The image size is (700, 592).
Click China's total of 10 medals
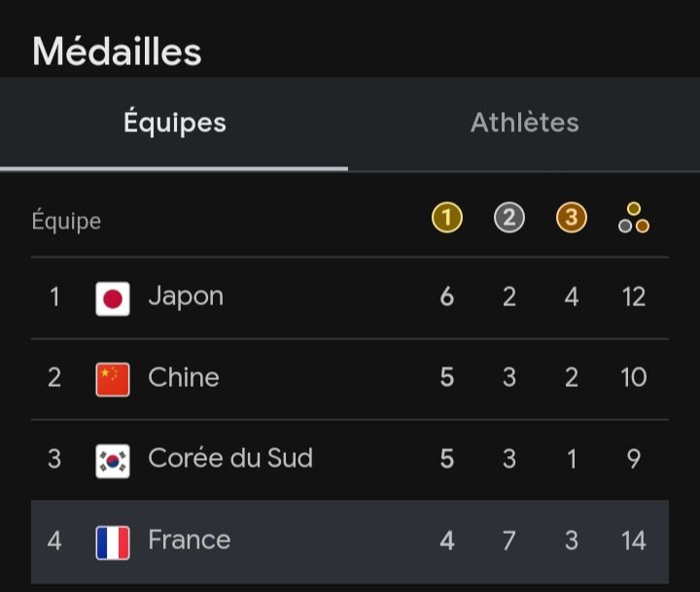[634, 377]
